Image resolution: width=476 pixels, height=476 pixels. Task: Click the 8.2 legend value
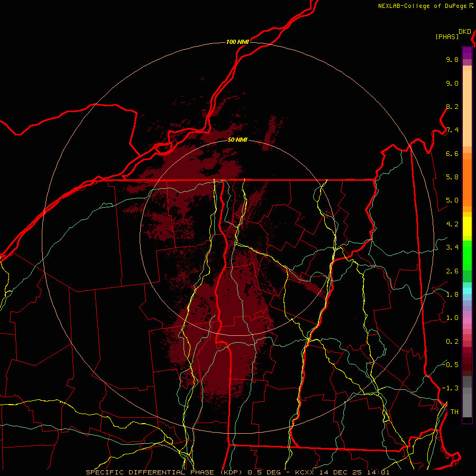coord(452,106)
